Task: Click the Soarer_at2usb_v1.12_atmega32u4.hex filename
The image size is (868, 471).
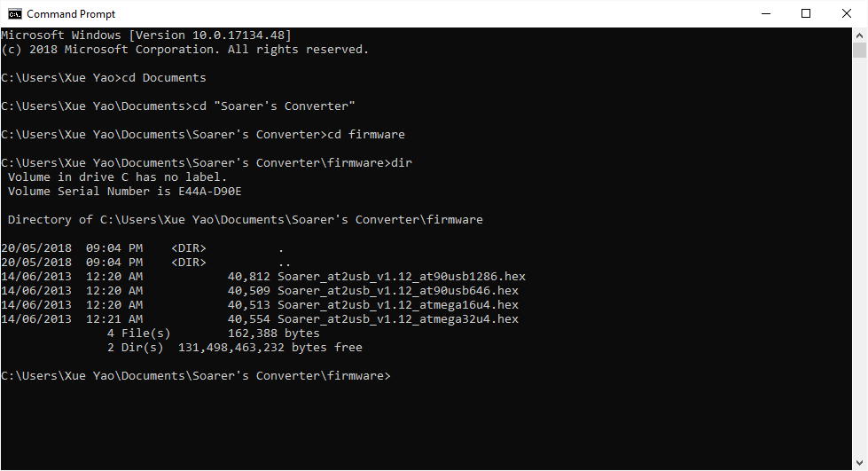Action: (x=397, y=319)
